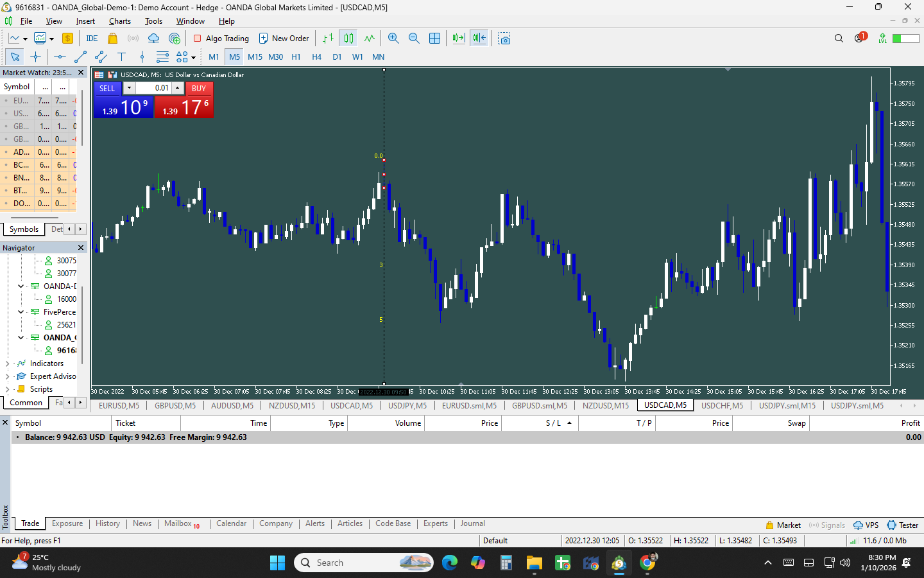
Task: Toggle the Algo Trading button
Action: (221, 39)
